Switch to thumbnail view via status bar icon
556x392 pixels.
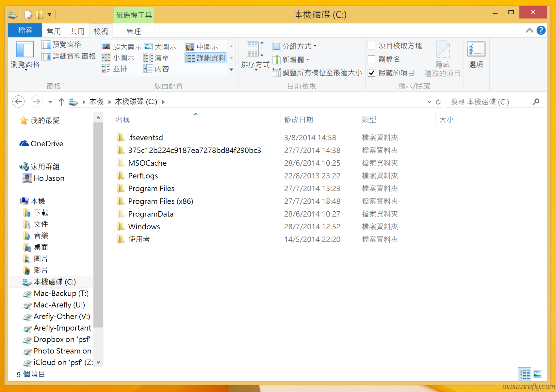pos(538,374)
